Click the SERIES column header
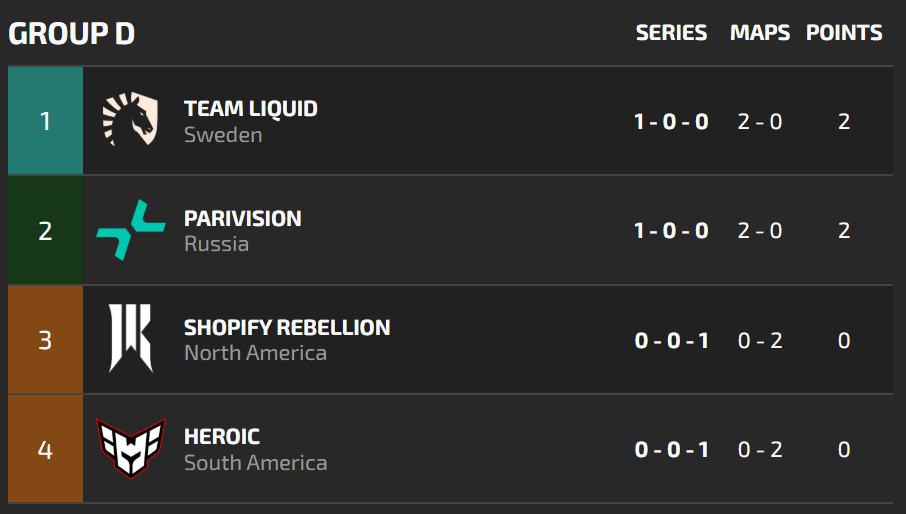This screenshot has height=514, width=906. [x=671, y=33]
